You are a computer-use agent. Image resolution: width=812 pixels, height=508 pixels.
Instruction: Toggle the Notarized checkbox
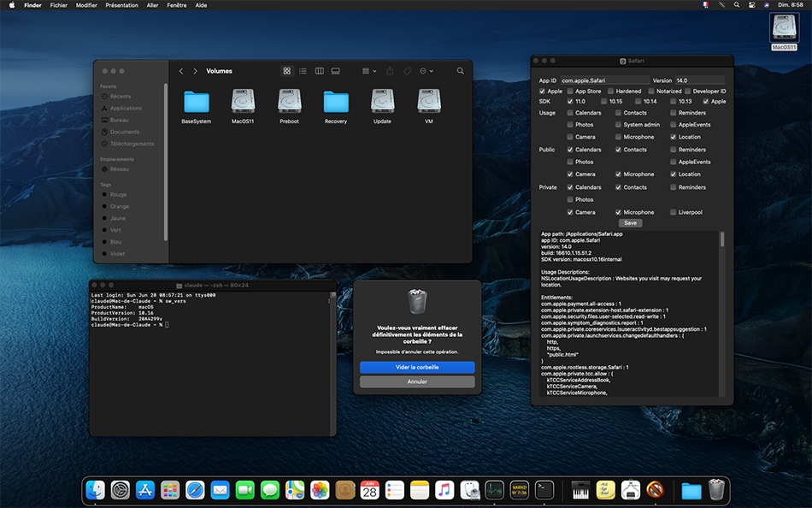tap(651, 92)
